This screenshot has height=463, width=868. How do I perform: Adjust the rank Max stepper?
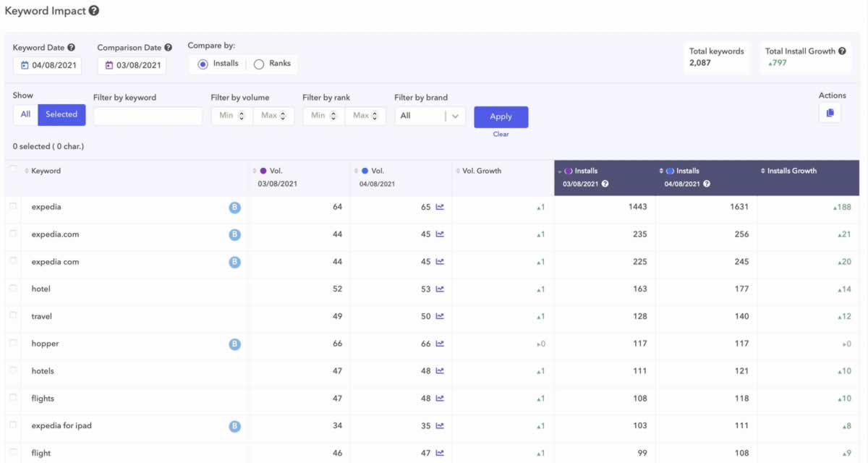click(375, 116)
